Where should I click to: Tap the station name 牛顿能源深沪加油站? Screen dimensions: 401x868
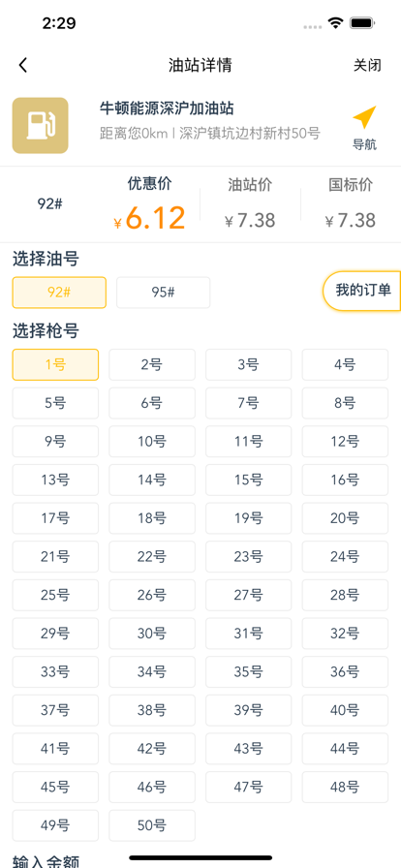(167, 108)
